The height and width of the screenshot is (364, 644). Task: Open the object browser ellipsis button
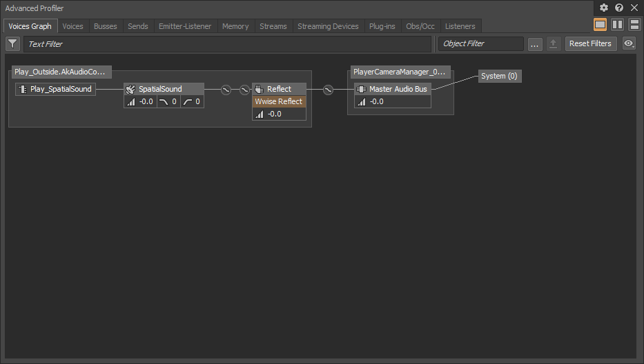535,43
